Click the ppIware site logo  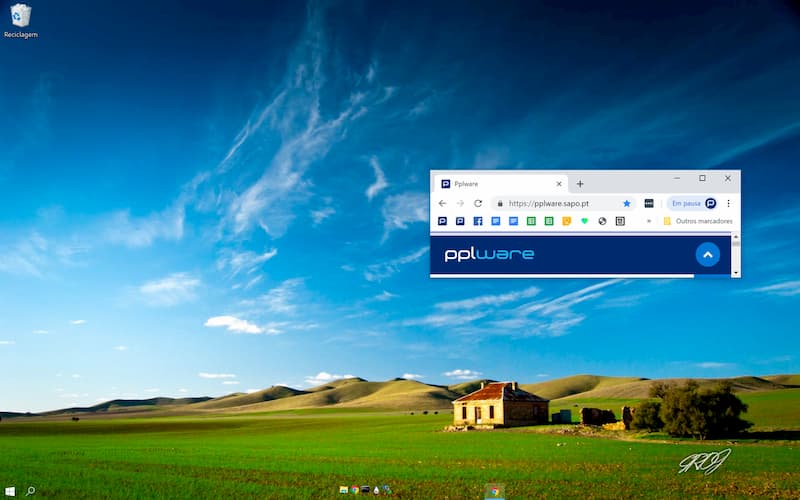pos(489,255)
